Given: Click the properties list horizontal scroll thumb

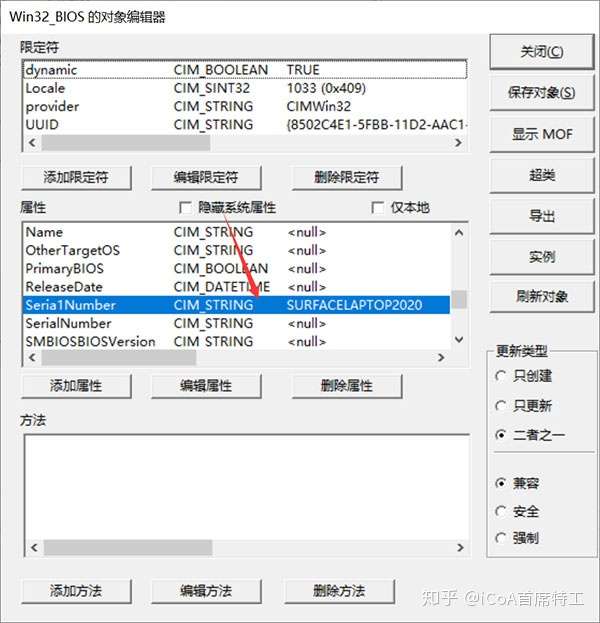Looking at the screenshot, I should (119, 357).
